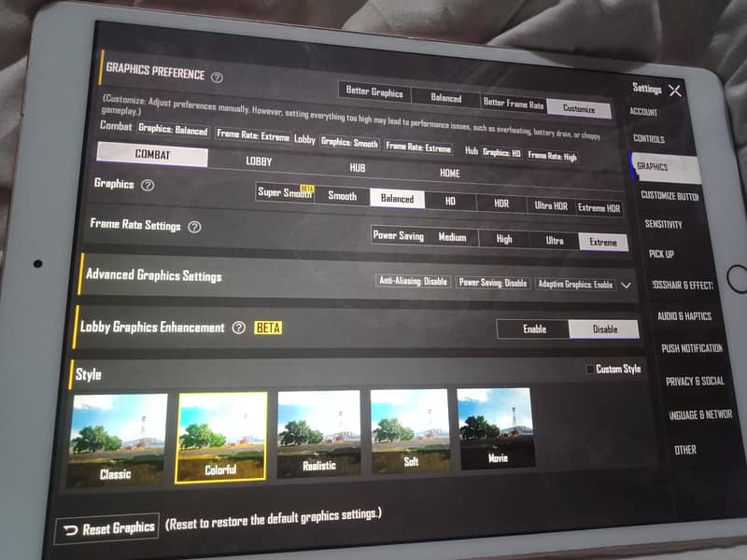Switch to the HUB tab

point(357,168)
